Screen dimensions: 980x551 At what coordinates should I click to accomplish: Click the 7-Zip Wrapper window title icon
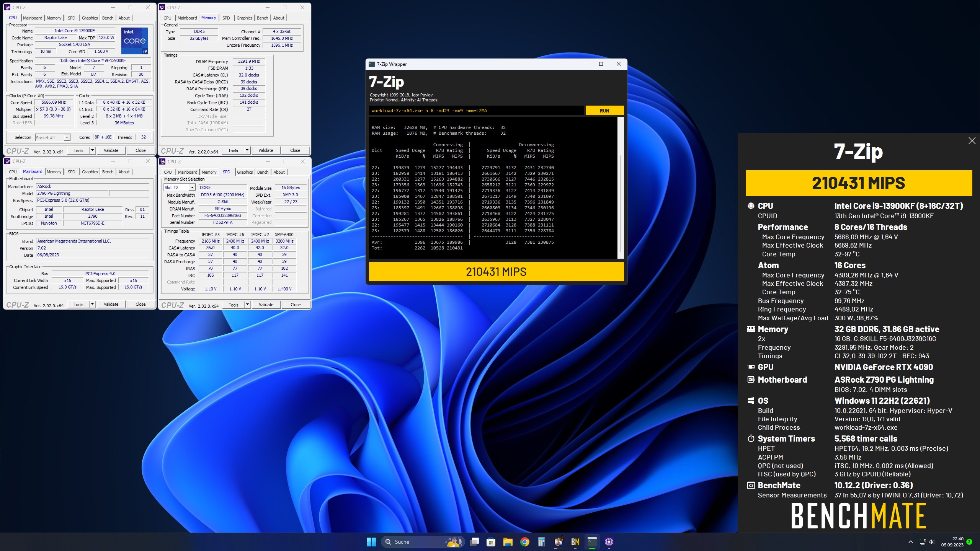click(372, 64)
